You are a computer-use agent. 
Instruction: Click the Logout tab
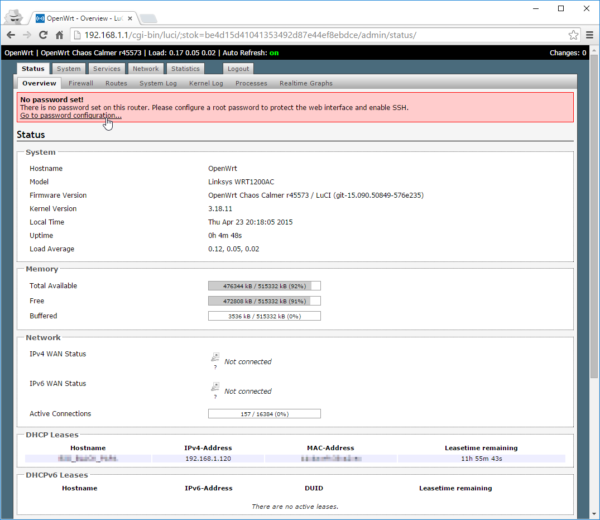[238, 69]
